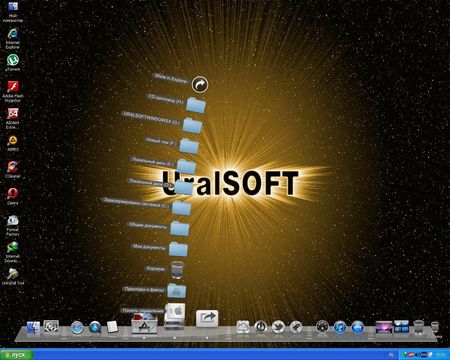
Task: Select the AIMP3 desktop icon
Action: [13, 143]
